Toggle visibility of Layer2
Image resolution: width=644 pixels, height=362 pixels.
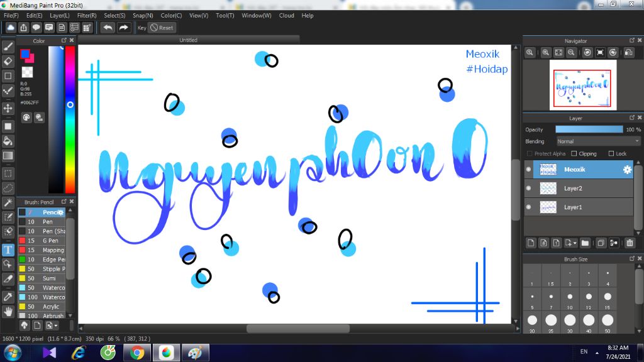(528, 189)
